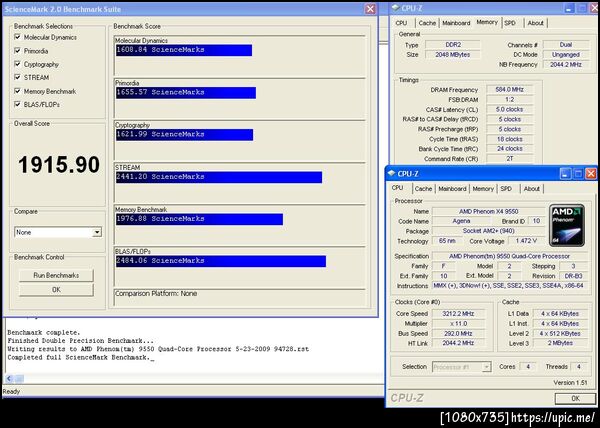The image size is (600, 428).
Task: Click the Core Speed value 3212.2 MHz
Action: pos(458,314)
